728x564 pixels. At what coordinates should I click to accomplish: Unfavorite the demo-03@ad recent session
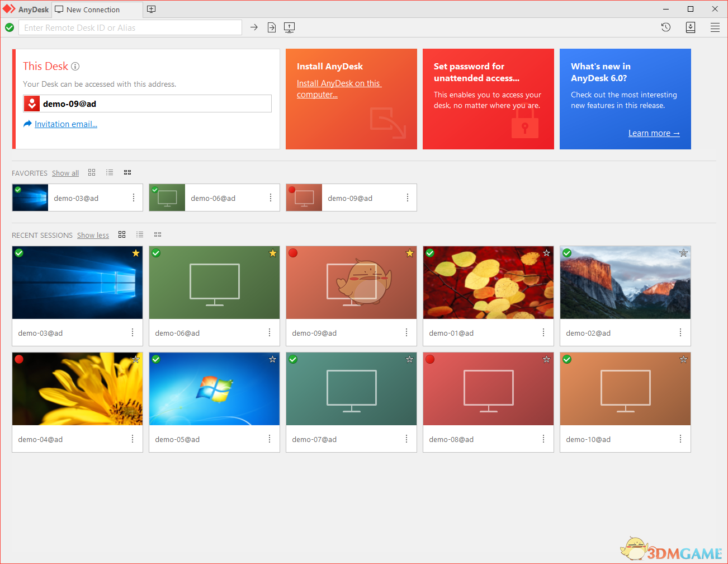click(135, 253)
